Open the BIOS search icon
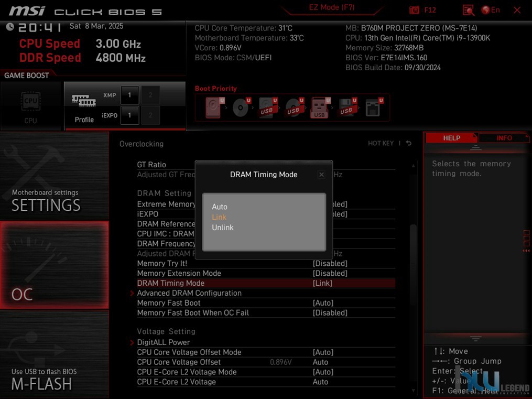The width and height of the screenshot is (532, 399). pyautogui.click(x=468, y=10)
